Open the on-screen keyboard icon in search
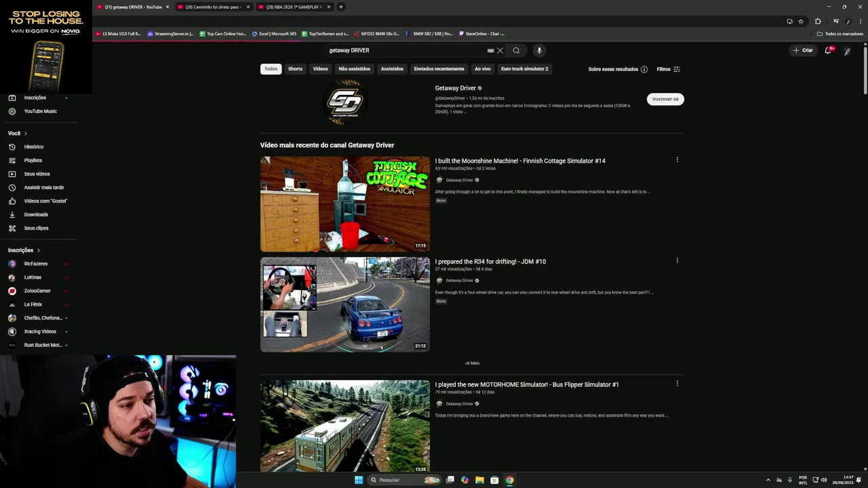This screenshot has width=868, height=488. coord(490,50)
